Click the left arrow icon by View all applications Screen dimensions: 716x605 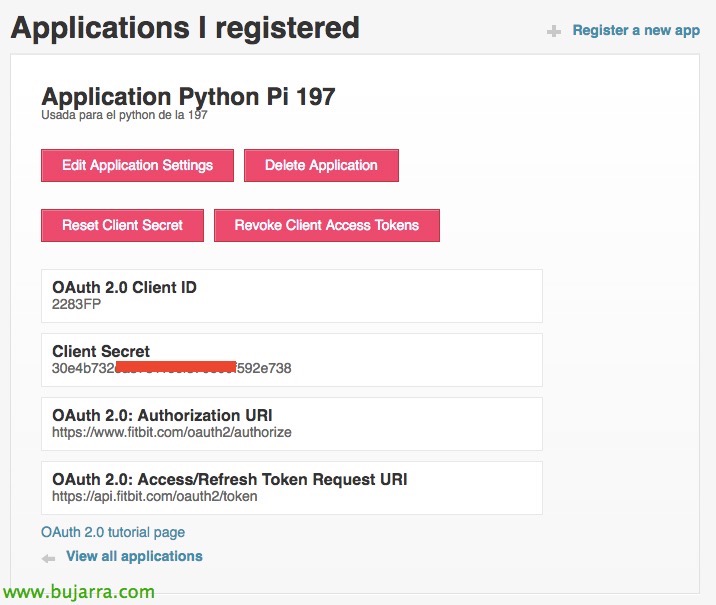point(48,558)
